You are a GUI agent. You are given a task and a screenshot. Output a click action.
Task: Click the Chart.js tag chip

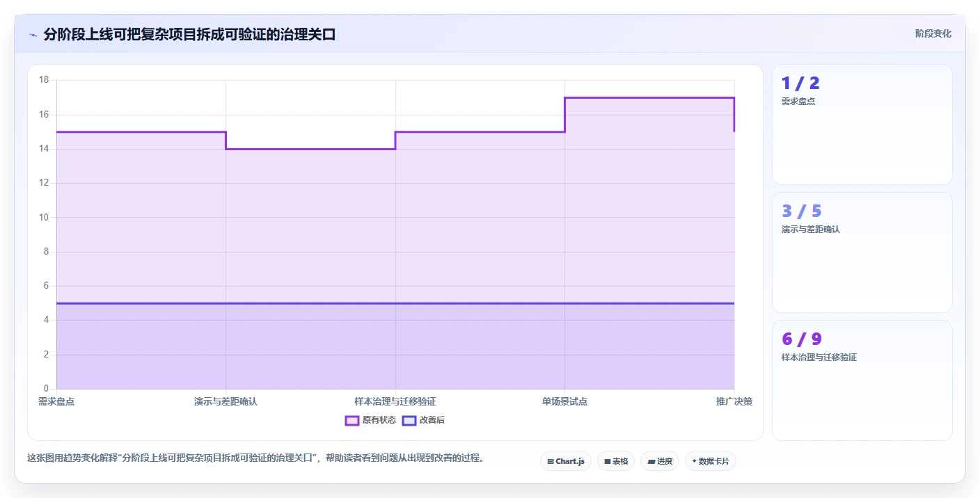point(566,461)
